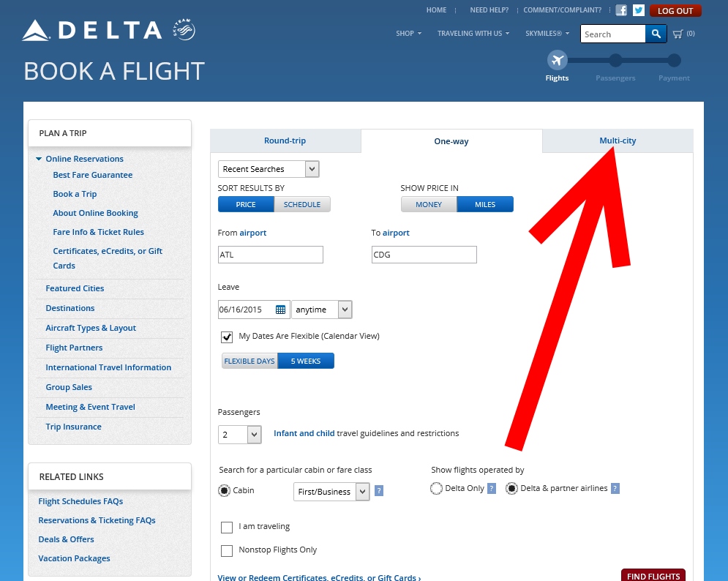
Task: Open the calendar icon beside the Leave date
Action: point(280,309)
